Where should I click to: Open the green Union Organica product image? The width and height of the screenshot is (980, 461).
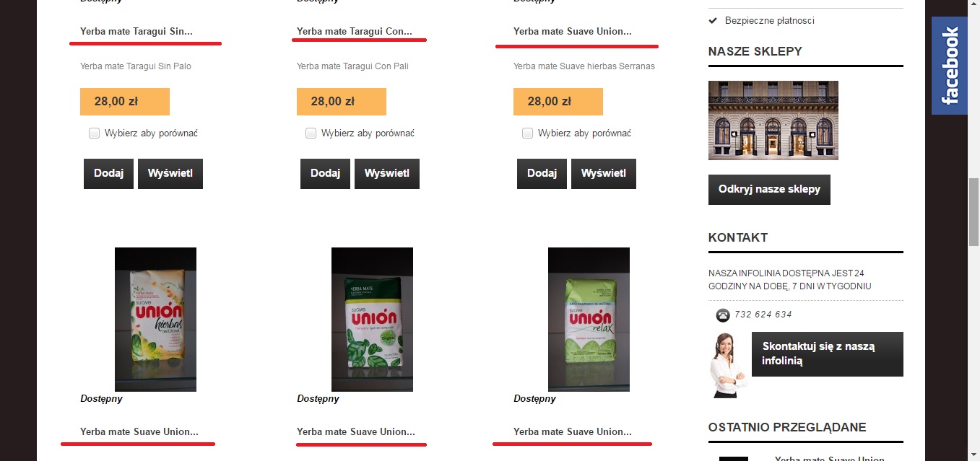(x=372, y=320)
